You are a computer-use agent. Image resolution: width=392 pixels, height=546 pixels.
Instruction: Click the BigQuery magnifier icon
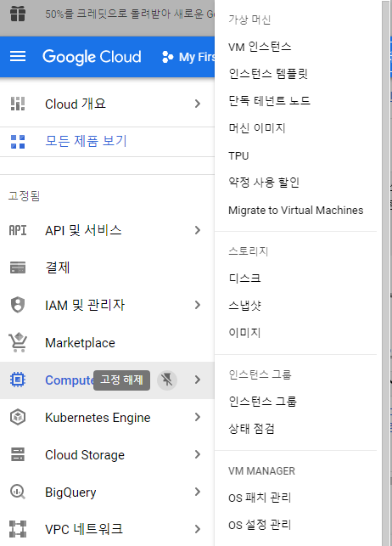[18, 492]
